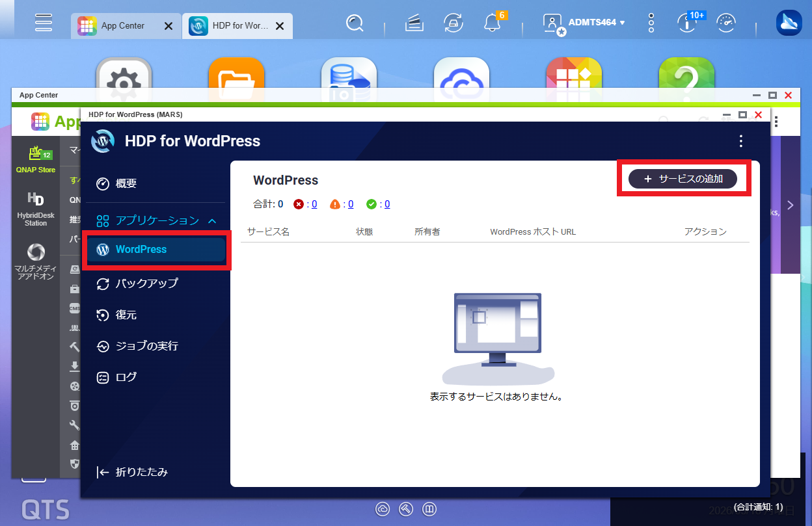Image resolution: width=812 pixels, height=526 pixels.
Task: Open HDP for WordPress three-dot menu
Action: pos(740,141)
